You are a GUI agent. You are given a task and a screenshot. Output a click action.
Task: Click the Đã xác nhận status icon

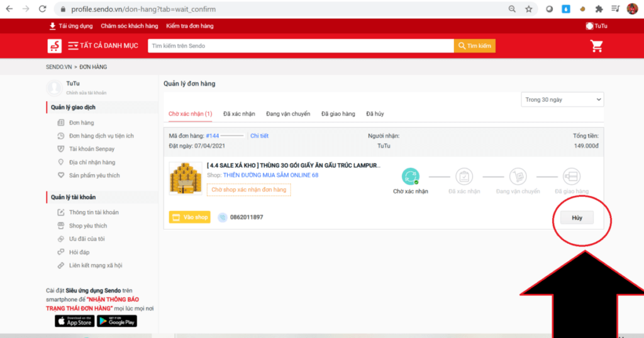point(464,177)
